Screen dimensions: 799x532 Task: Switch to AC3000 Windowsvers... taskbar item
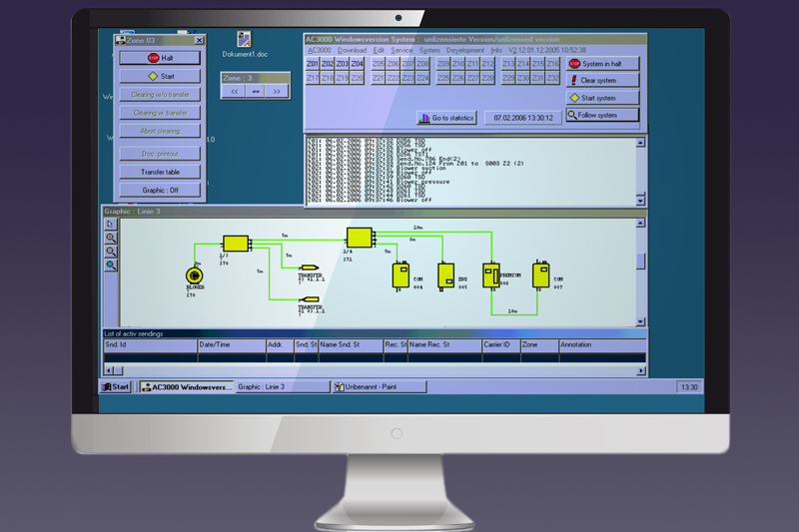click(x=187, y=387)
